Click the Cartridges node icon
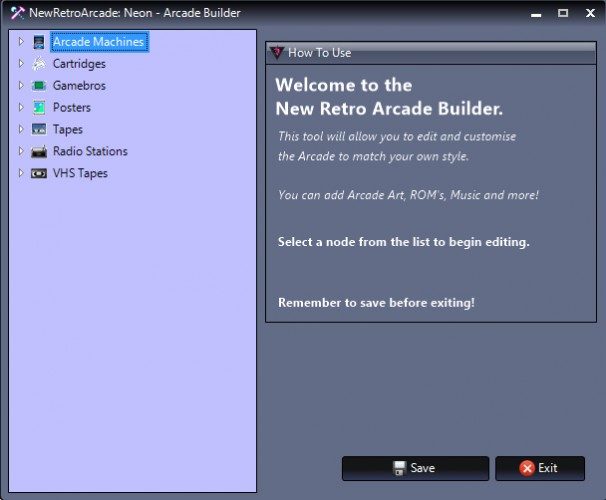606x500 pixels. click(x=39, y=64)
